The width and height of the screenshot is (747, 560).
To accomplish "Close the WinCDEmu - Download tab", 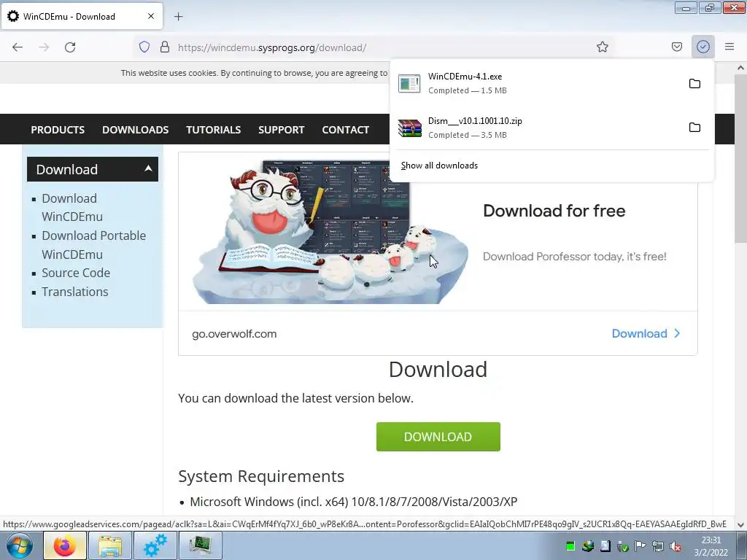I will click(x=151, y=16).
